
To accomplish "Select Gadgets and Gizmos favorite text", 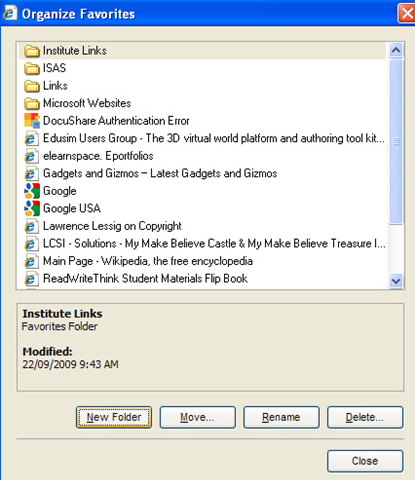I will (x=160, y=173).
